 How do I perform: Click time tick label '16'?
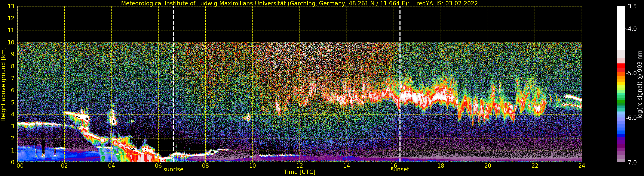point(394,166)
